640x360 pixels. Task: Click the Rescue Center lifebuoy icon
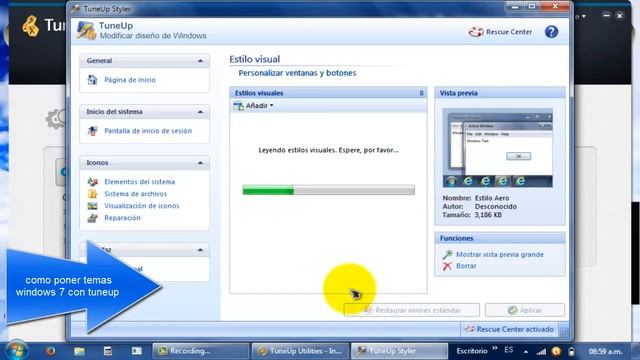click(476, 32)
